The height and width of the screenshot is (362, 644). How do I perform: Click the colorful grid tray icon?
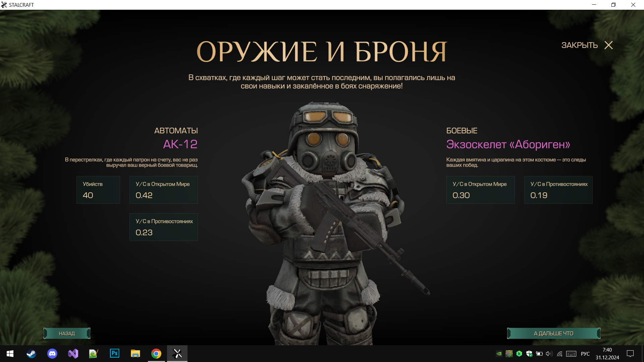click(x=509, y=354)
